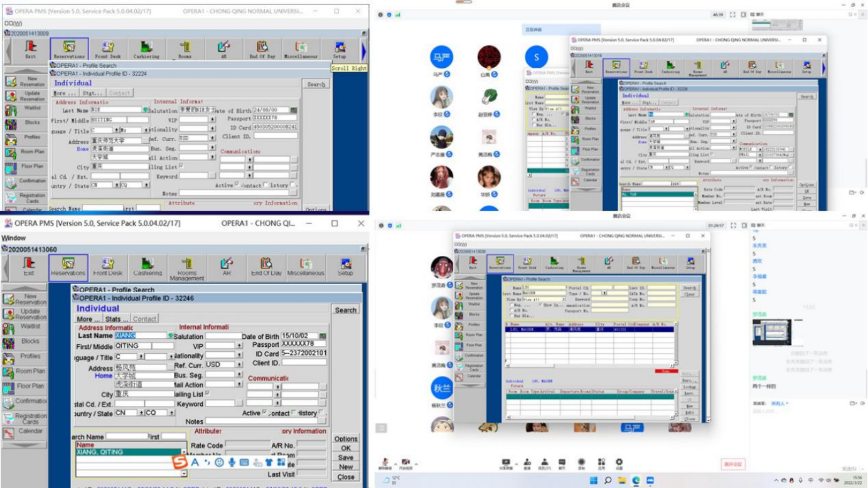Select XIANG, QITING row in name list
This screenshot has height=488, width=868.
[129, 452]
